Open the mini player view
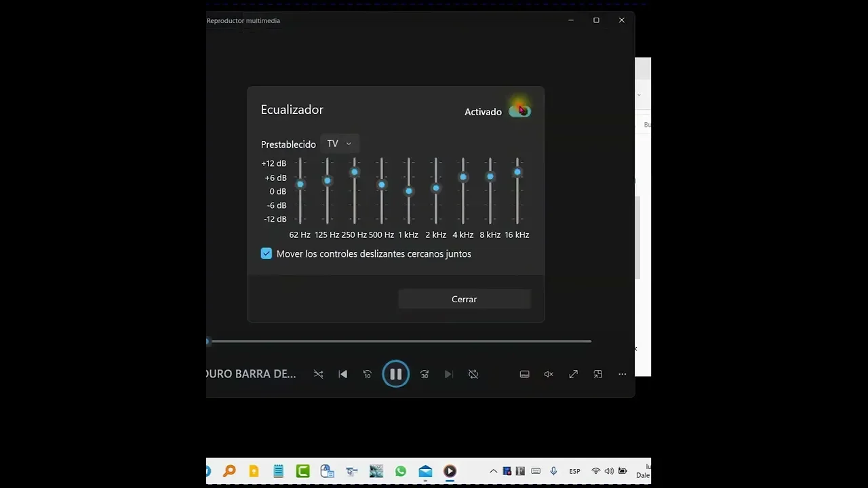 pos(597,374)
